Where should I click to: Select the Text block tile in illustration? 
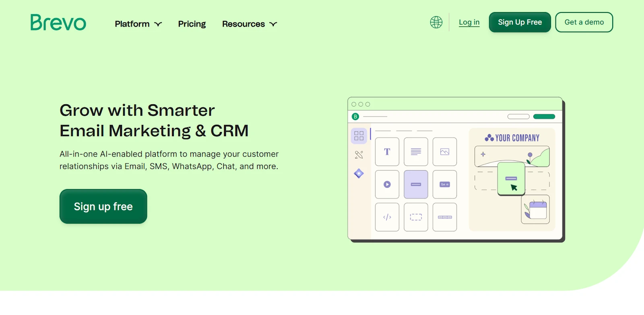[387, 152]
